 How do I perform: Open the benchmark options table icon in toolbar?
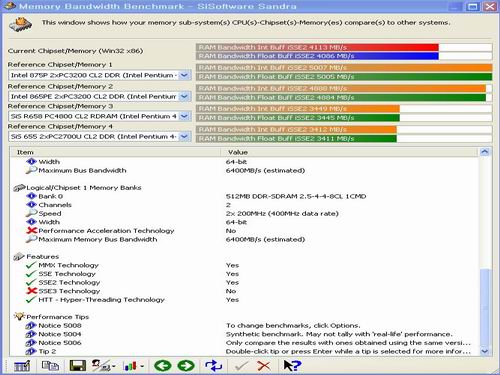[22, 366]
